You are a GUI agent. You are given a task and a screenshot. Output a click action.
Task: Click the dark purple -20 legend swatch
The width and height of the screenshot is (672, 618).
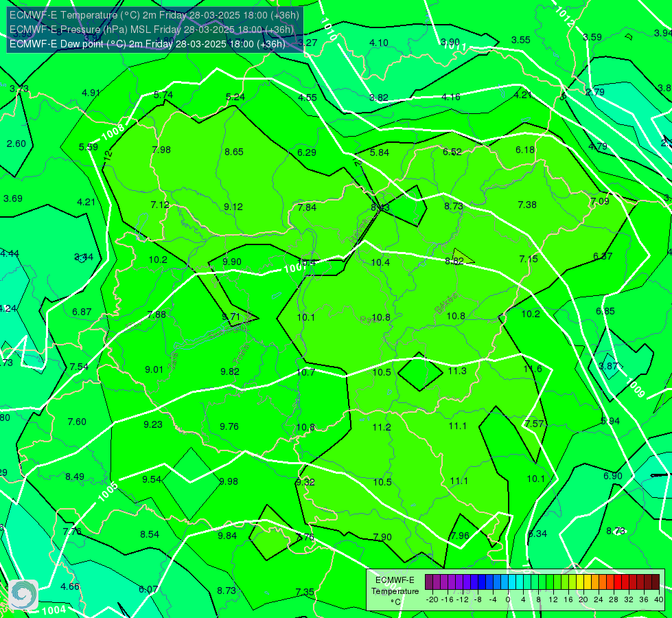point(428,582)
